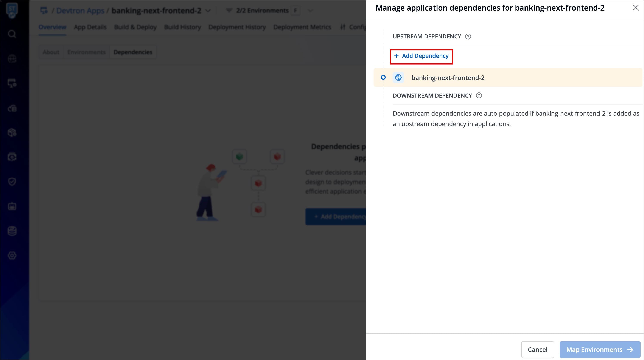
Task: Click the Devtron Apps breadcrumb icon
Action: point(44,11)
